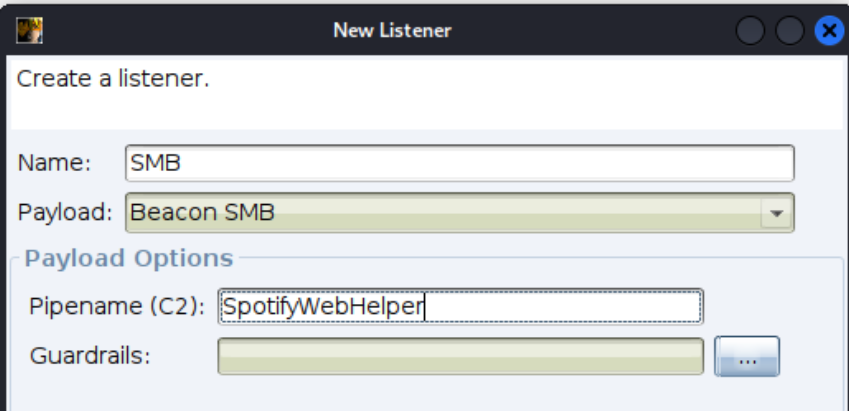Click the Beacon SMB selected value text

(x=203, y=212)
